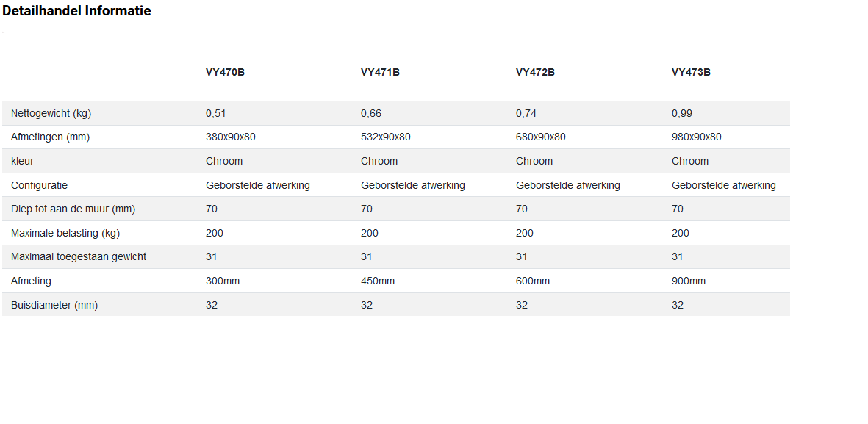Click the Diep tot aan de muur label
Image resolution: width=868 pixels, height=424 pixels.
click(73, 209)
